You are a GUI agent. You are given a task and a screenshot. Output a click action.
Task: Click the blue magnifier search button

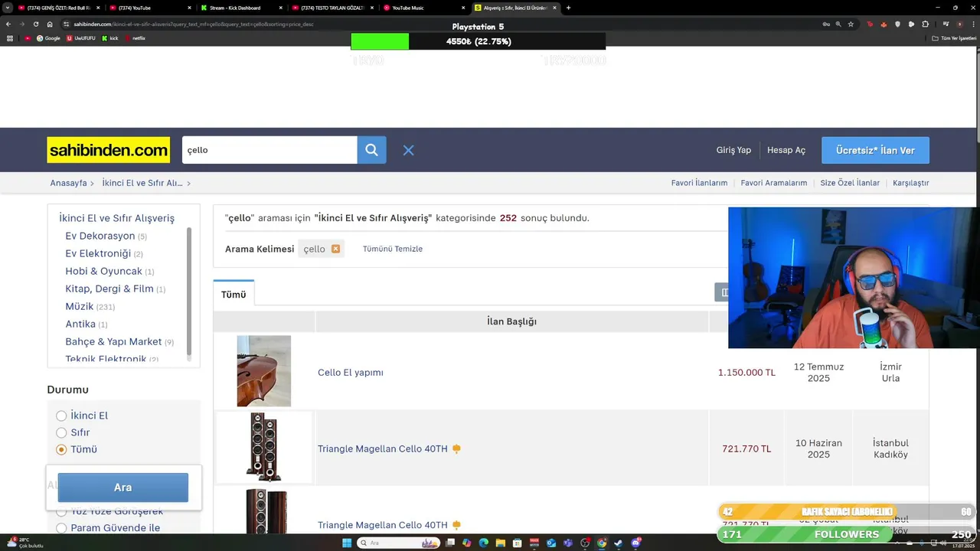371,150
